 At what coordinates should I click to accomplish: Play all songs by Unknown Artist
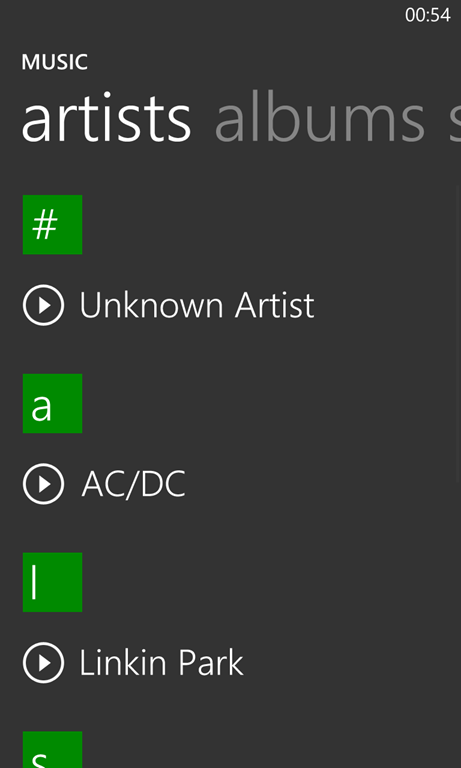click(x=43, y=305)
